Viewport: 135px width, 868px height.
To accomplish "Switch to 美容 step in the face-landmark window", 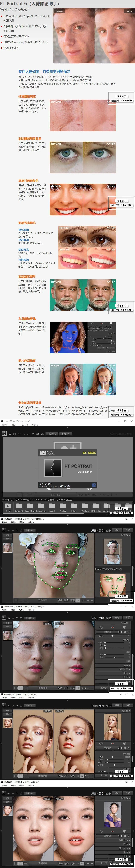I will tap(101, 530).
